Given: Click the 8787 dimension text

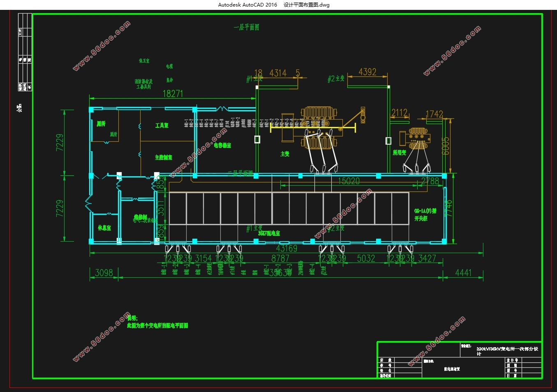Looking at the screenshot, I should (280, 258).
